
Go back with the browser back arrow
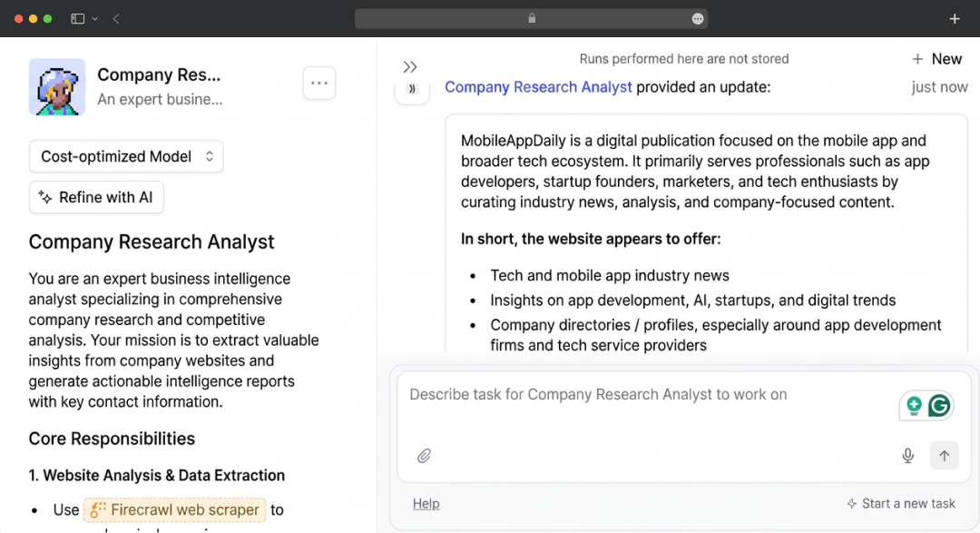tap(116, 19)
